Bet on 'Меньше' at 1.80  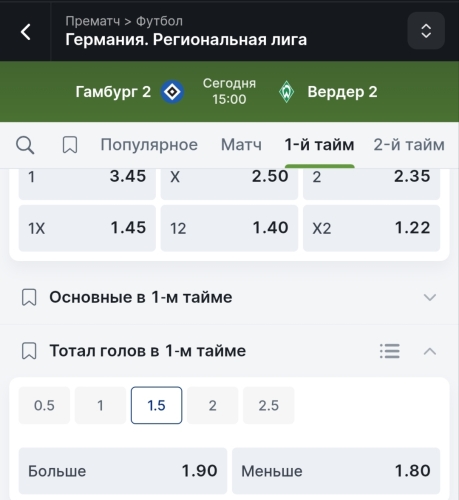(336, 471)
